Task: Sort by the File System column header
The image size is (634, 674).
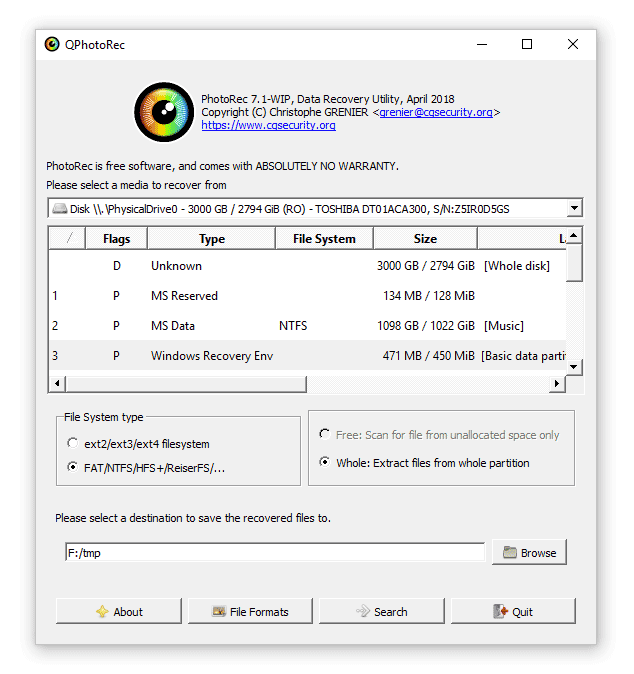Action: (324, 239)
